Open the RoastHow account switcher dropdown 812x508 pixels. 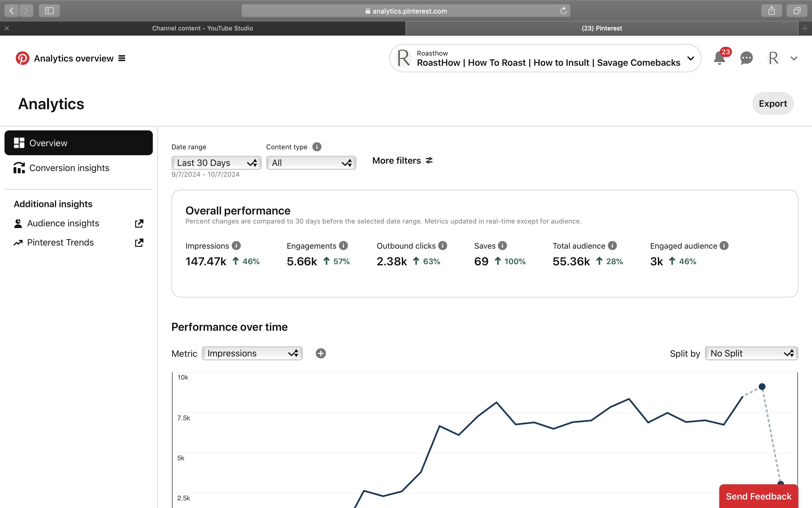(545, 58)
